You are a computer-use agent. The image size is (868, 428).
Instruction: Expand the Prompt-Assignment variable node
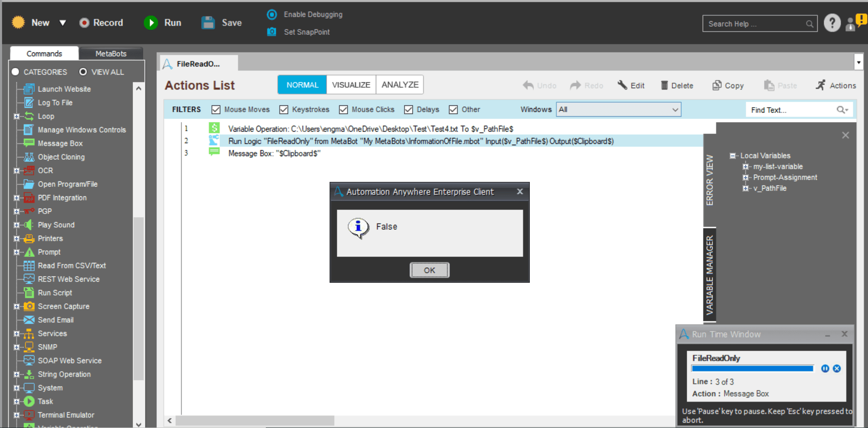[x=745, y=177]
